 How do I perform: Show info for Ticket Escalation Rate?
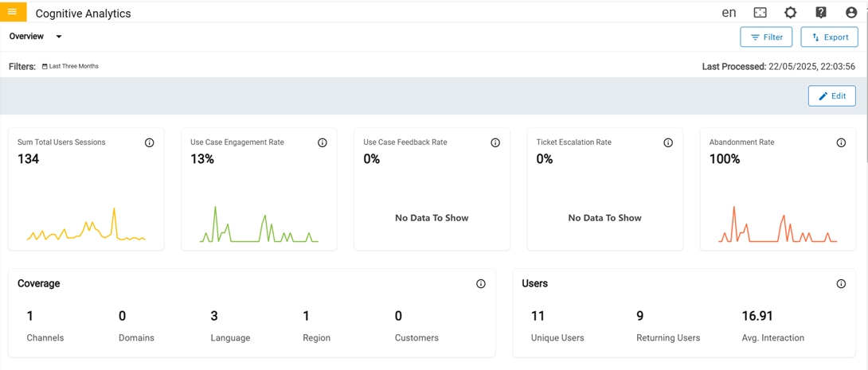click(x=668, y=143)
